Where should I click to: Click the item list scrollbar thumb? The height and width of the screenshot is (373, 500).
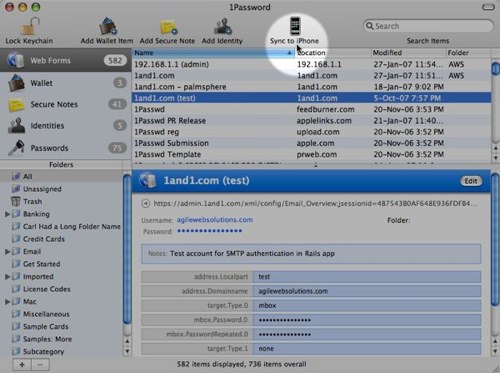[x=496, y=68]
